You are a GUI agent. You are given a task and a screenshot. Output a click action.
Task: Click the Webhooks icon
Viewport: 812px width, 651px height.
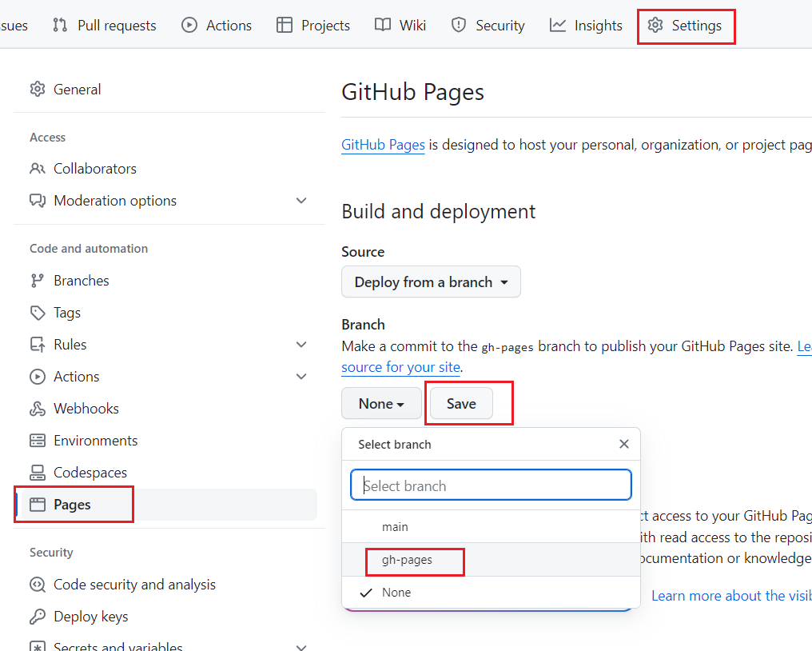[38, 409]
